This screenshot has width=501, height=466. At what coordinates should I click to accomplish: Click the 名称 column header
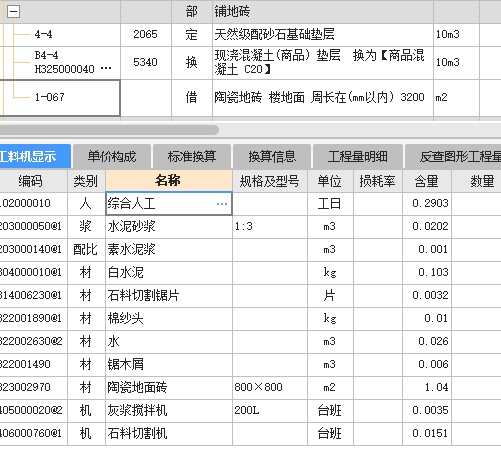click(168, 180)
